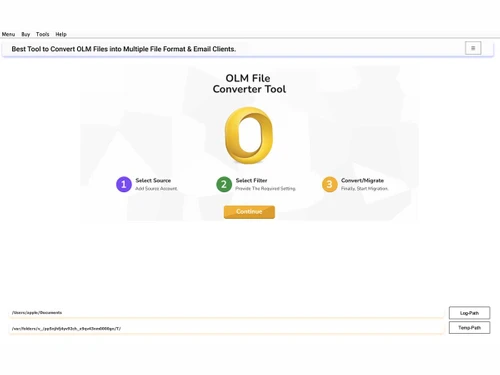Click the Select Filter label

click(x=251, y=180)
